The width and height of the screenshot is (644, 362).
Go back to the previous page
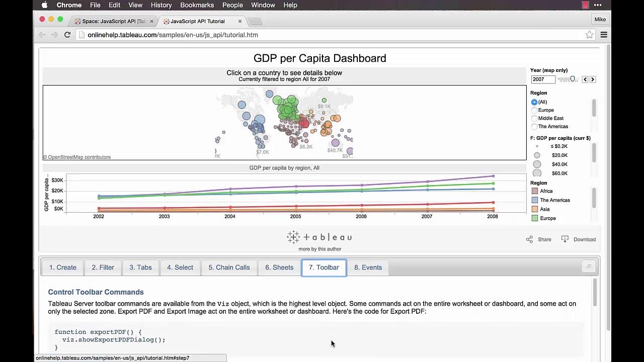coord(42,35)
